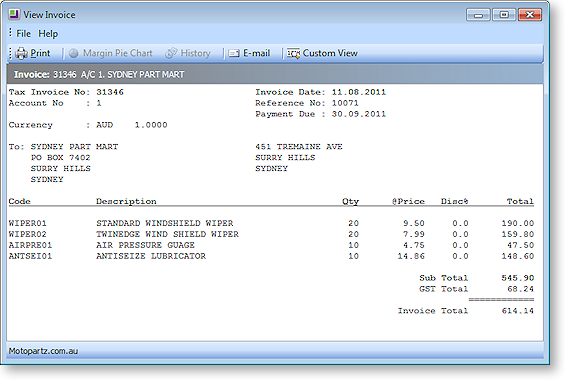
Task: Click Invoice Total amount 614.14
Action: point(517,311)
